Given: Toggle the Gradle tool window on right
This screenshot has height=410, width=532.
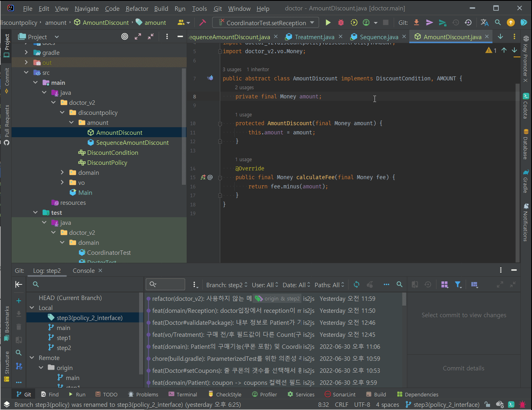Looking at the screenshot, I should click(x=526, y=182).
